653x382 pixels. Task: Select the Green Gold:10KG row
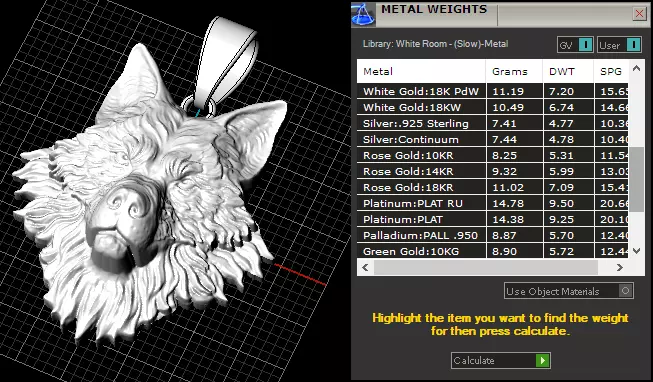pyautogui.click(x=493, y=251)
